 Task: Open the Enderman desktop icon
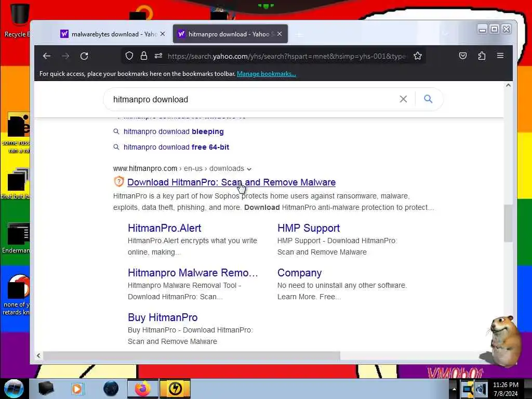[16, 238]
